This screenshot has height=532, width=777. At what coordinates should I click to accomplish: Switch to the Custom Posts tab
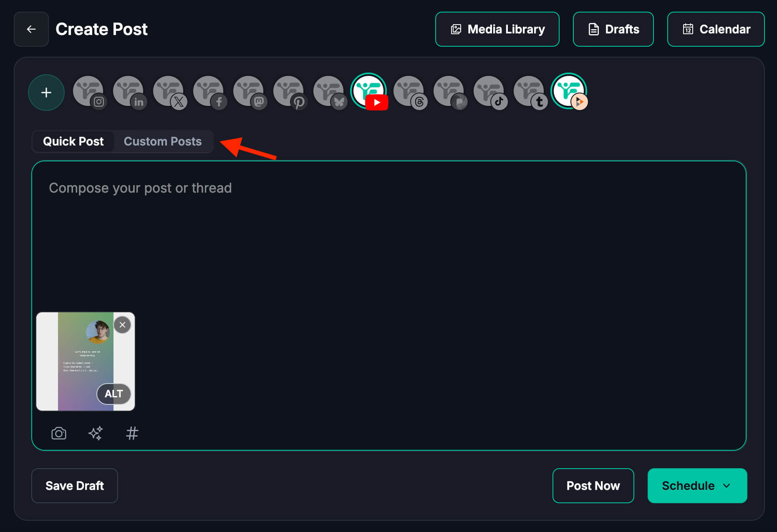pos(163,141)
